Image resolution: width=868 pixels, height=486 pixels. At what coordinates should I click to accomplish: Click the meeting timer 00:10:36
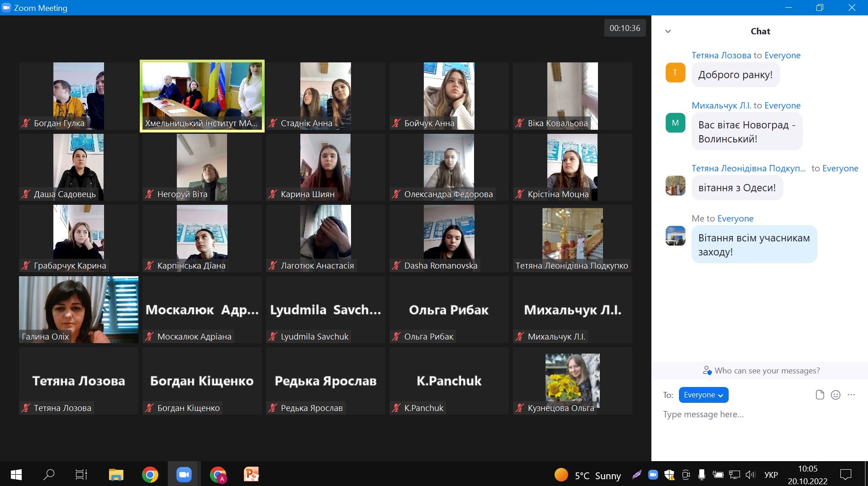625,28
